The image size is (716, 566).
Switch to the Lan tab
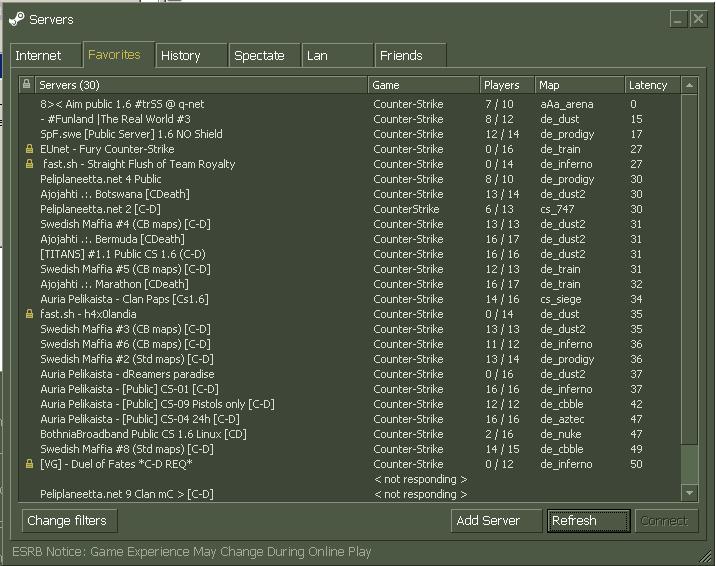pos(337,56)
